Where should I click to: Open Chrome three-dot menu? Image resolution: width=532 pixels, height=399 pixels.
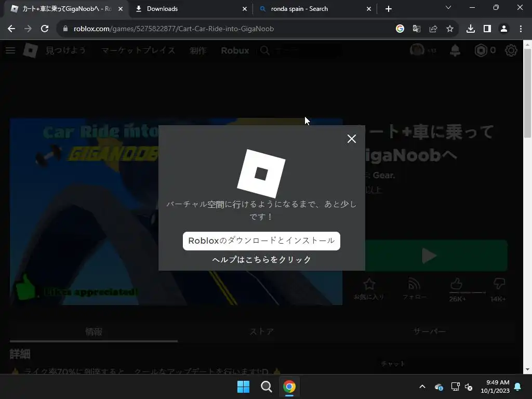pos(521,29)
